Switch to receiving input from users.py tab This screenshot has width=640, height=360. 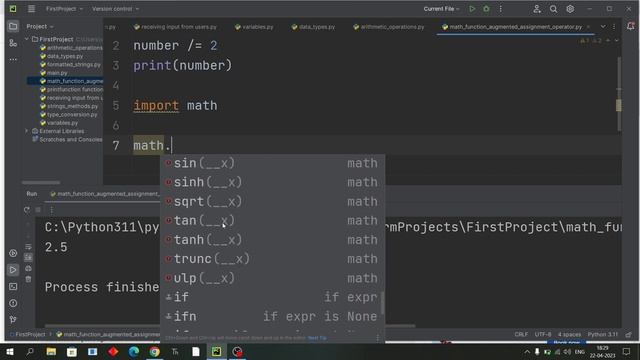coord(175,27)
